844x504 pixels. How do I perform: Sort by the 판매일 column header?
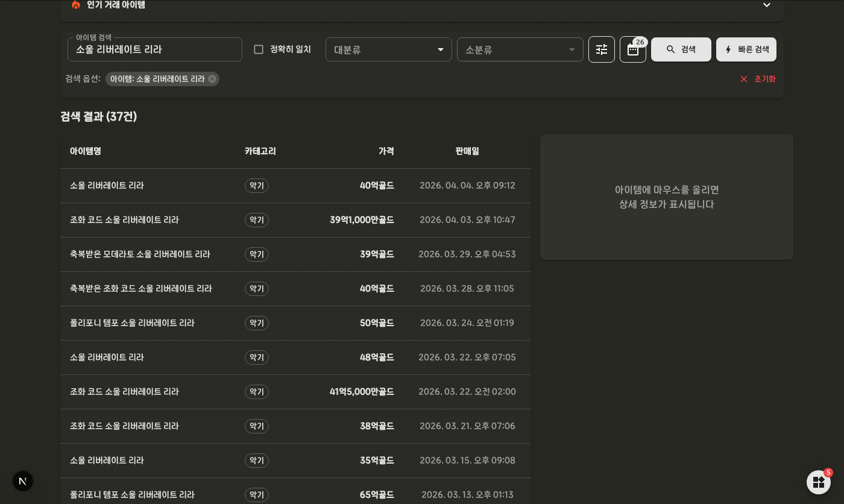[x=467, y=151]
